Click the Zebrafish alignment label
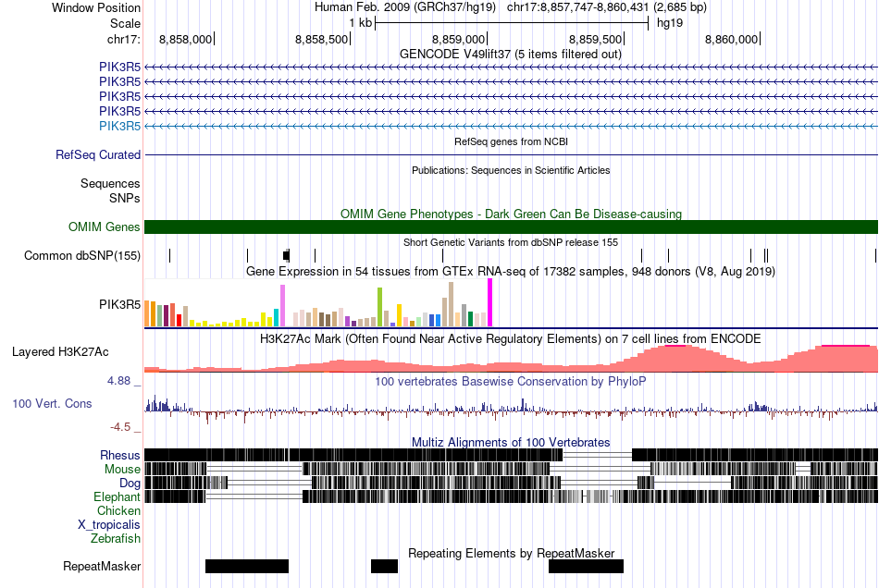Screen dimensions: 879x588 (x=116, y=539)
